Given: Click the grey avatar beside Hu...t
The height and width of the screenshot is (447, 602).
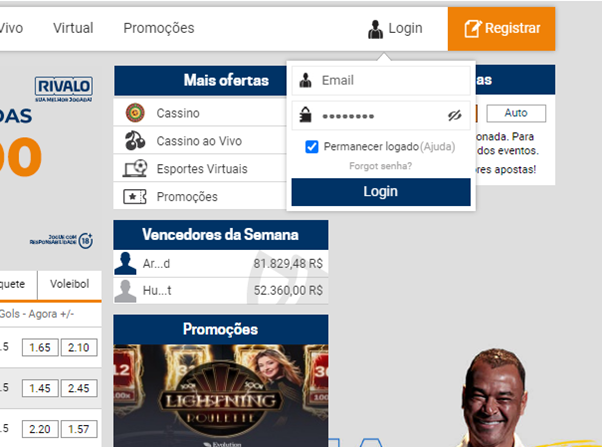Looking at the screenshot, I should coord(125,291).
